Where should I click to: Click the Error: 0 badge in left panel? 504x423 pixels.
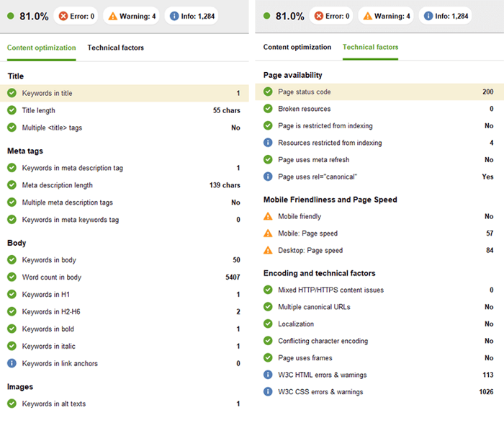pos(76,16)
